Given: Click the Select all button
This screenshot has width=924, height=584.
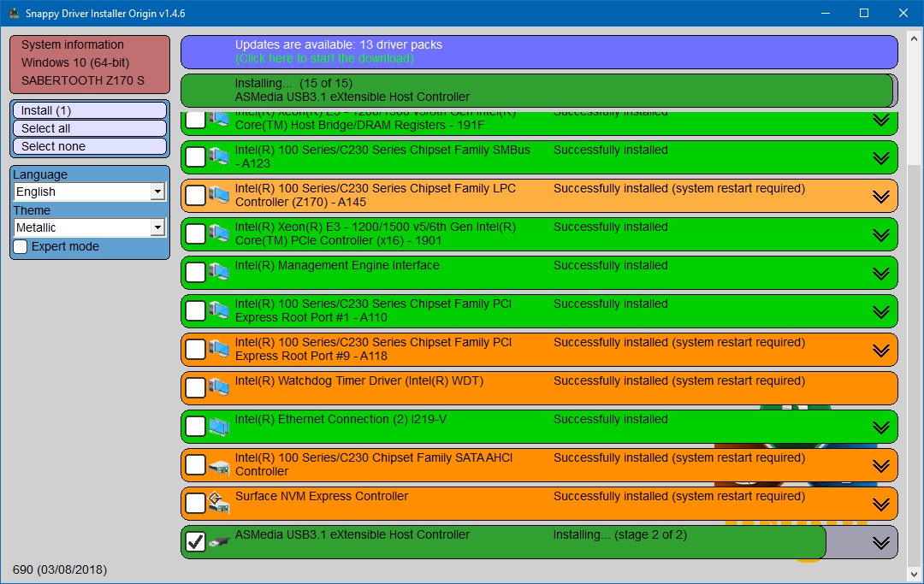Looking at the screenshot, I should (x=90, y=128).
